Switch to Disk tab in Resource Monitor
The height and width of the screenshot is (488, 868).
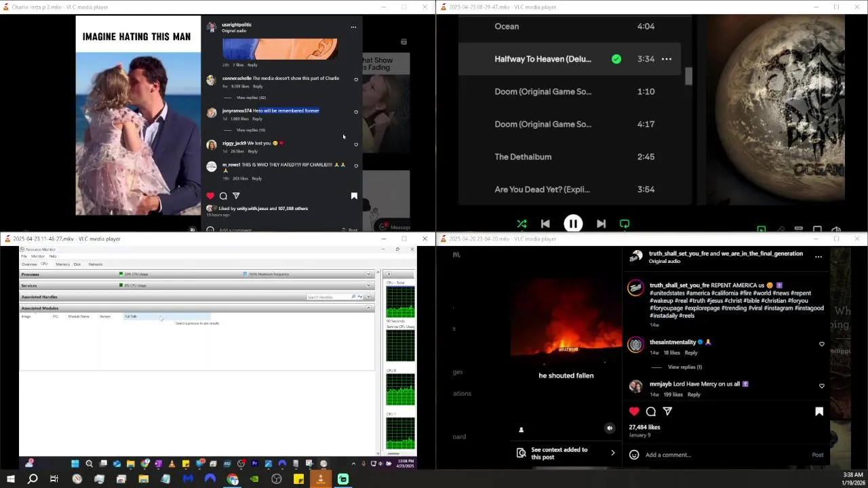77,264
